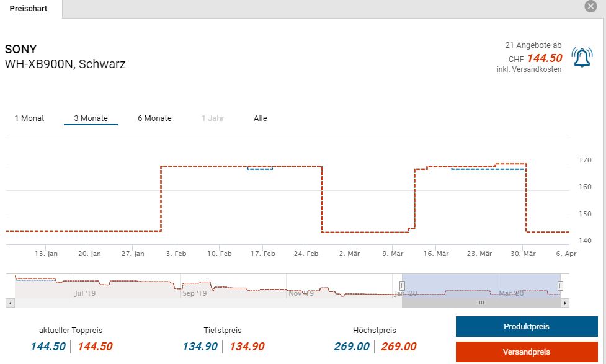This screenshot has width=606, height=364.
Task: Click the SONY brand heading
Action: click(x=21, y=49)
